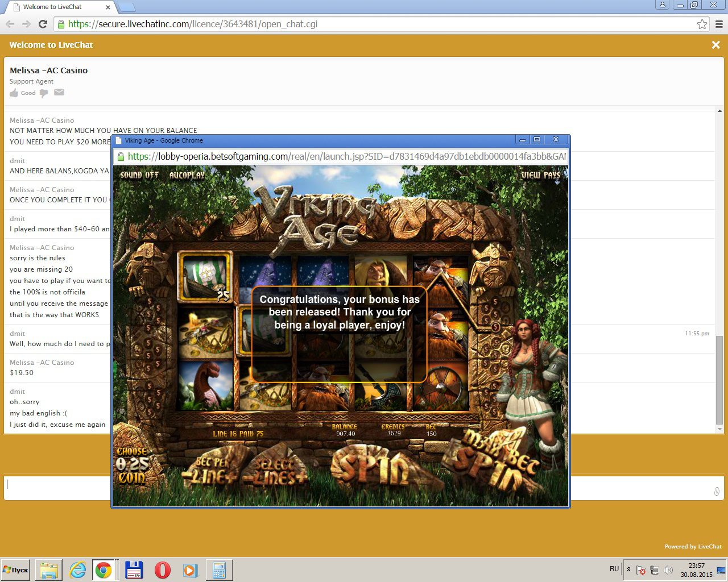Decrease Bet Per Line with minus
This screenshot has width=728, height=582.
point(187,476)
